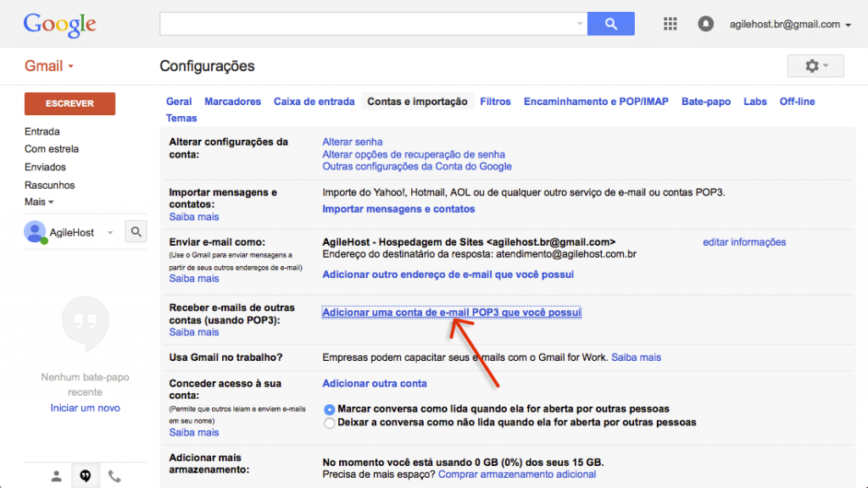Image resolution: width=868 pixels, height=488 pixels.
Task: Click editar informações link
Action: pyautogui.click(x=744, y=242)
